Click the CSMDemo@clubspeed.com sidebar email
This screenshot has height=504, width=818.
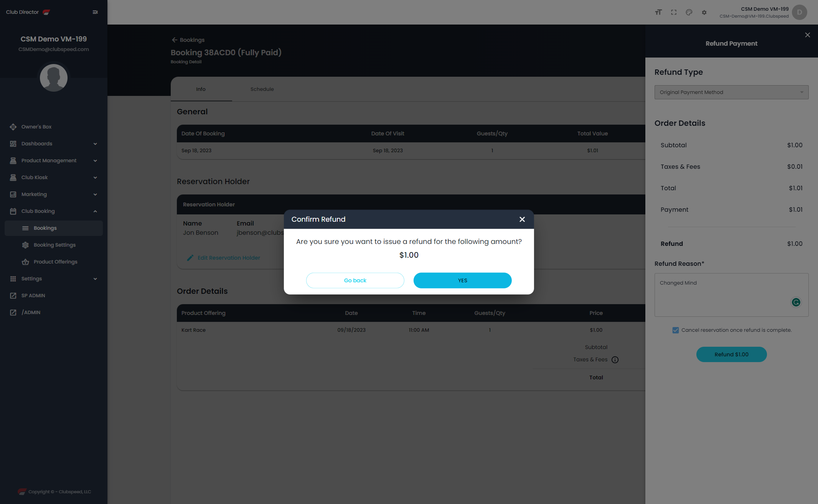pyautogui.click(x=54, y=49)
